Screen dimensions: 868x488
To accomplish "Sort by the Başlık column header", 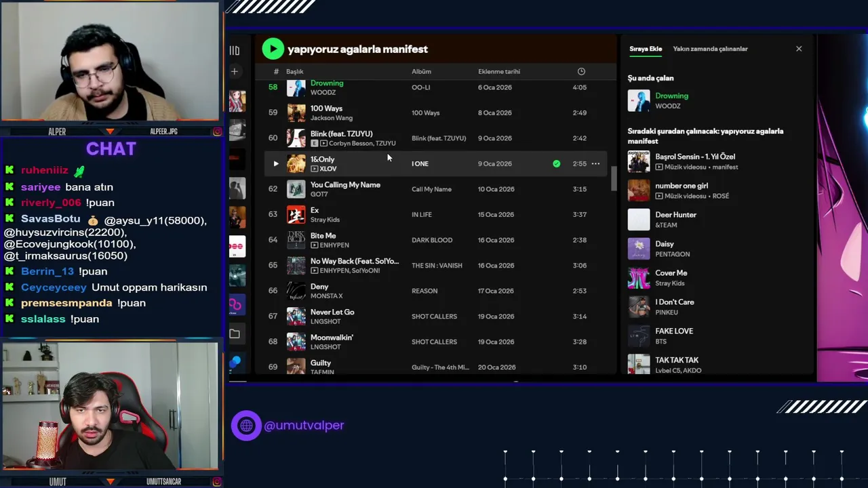I will pyautogui.click(x=294, y=71).
